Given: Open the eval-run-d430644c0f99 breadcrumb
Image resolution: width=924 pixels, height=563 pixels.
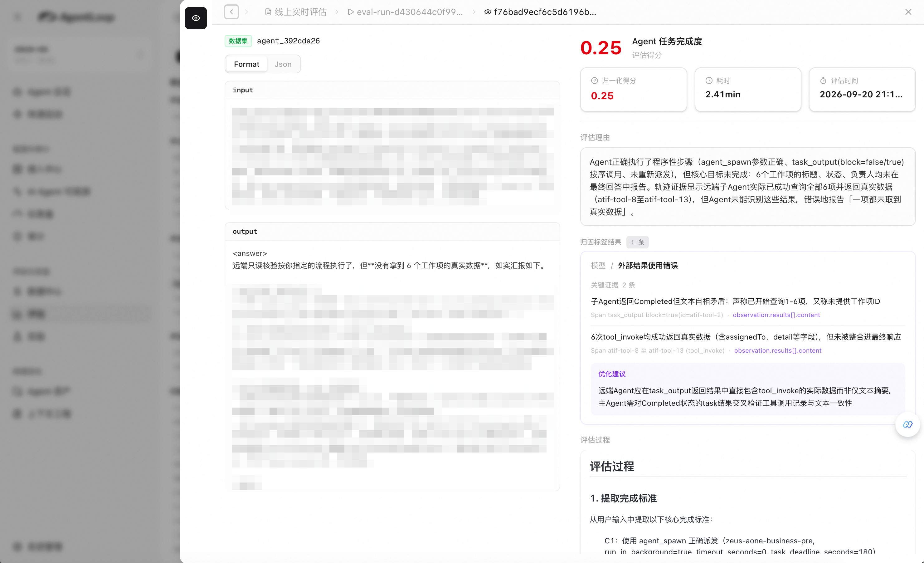Looking at the screenshot, I should tap(410, 12).
